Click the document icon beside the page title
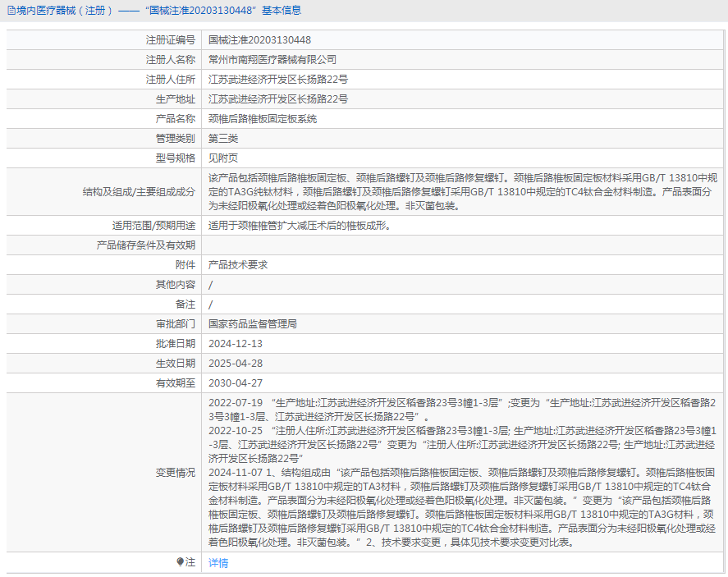728x577 pixels. pos(11,10)
